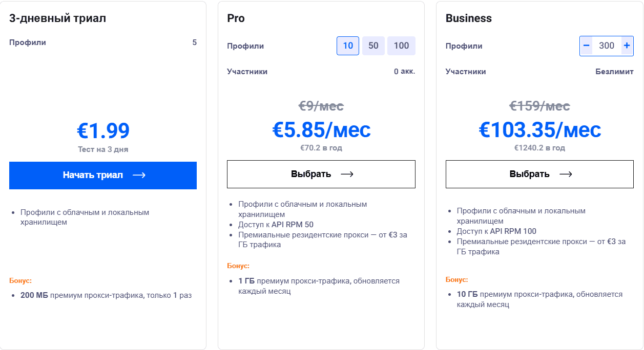Screen dimensions: 644x350
Task: Click the crossed-out €159/мес price
Action: tap(539, 106)
